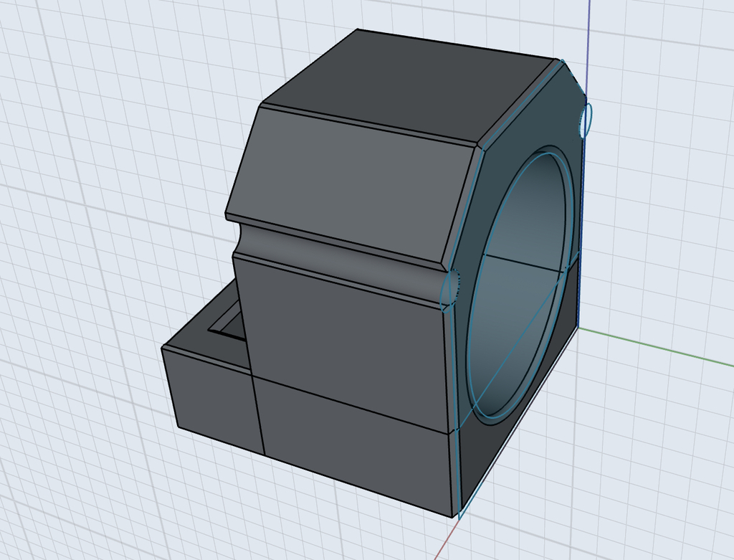734x560 pixels.
Task: Select the flat top face of the block
Action: point(401,85)
